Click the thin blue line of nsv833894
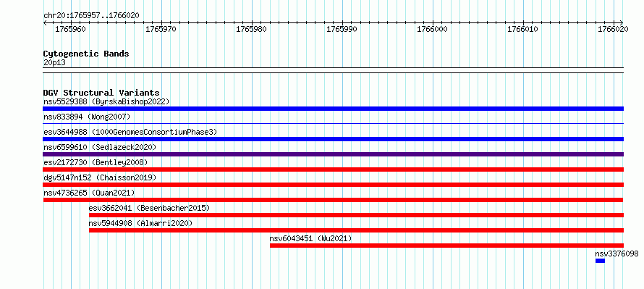 (333, 123)
